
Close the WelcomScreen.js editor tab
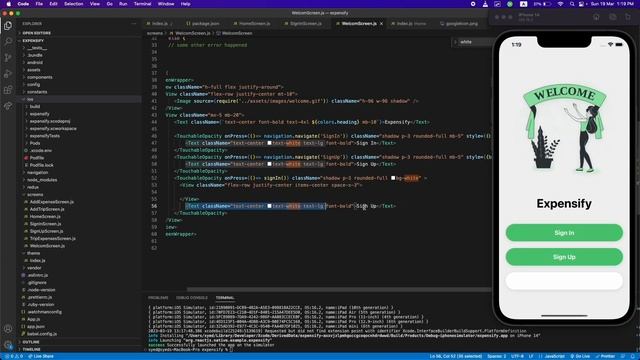click(381, 24)
